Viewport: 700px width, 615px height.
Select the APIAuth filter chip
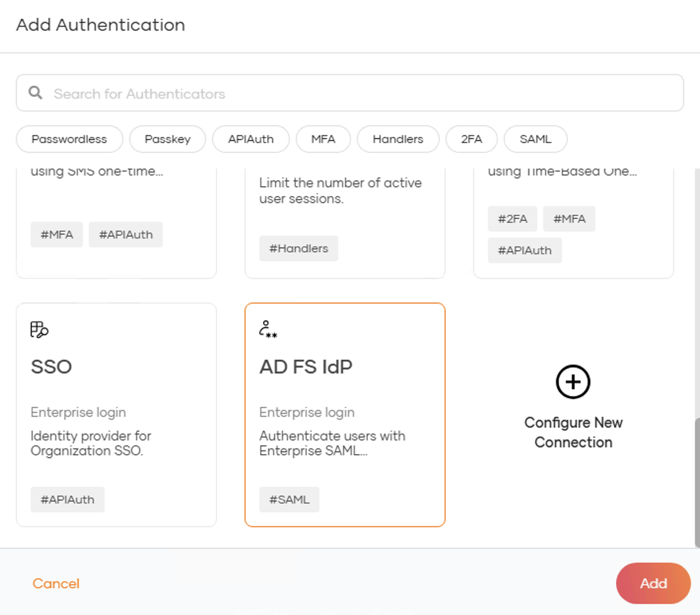(x=250, y=139)
